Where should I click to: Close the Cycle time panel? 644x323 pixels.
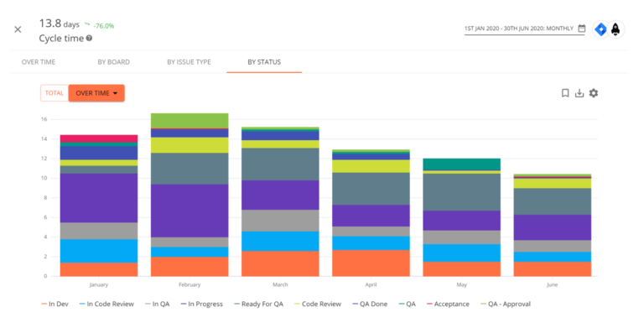(18, 29)
